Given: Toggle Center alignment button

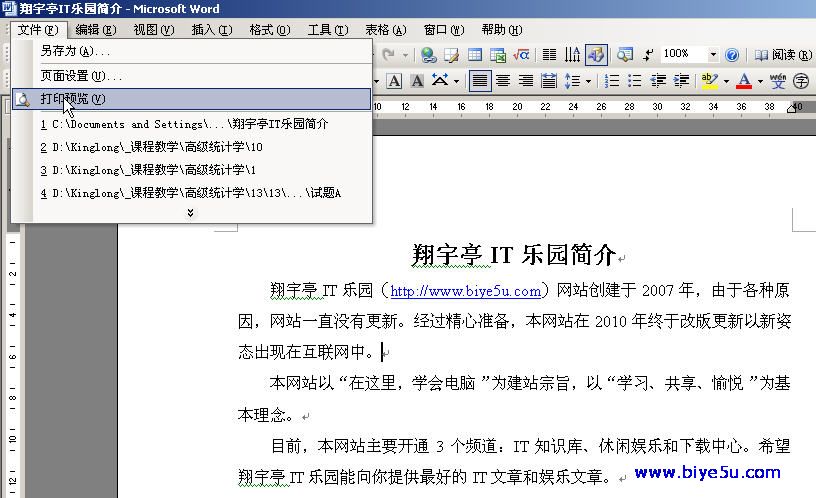Looking at the screenshot, I should (x=503, y=81).
